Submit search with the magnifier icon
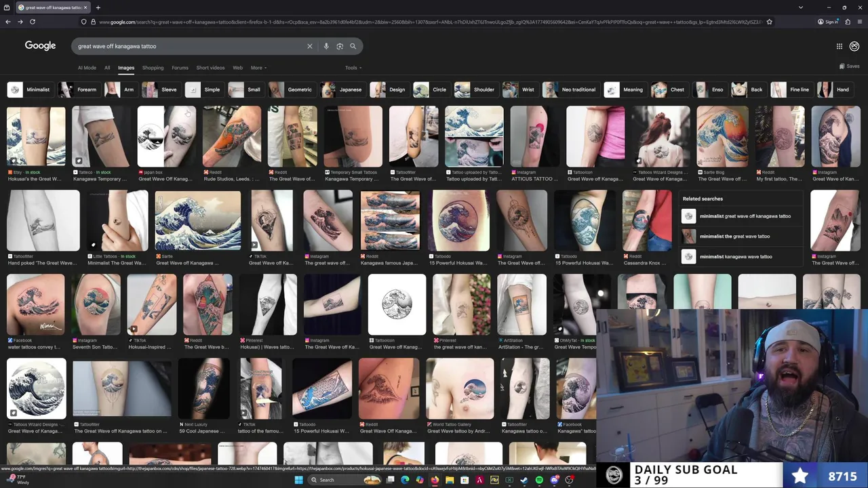The width and height of the screenshot is (868, 488). point(353,46)
